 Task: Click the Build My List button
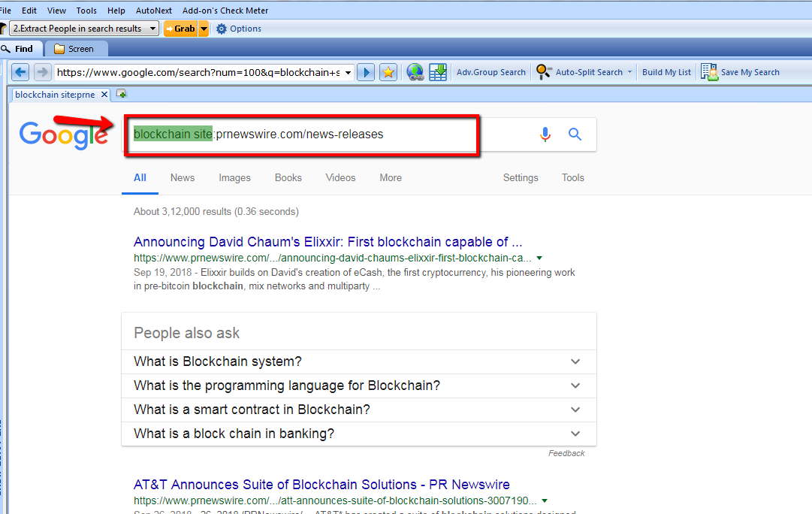pos(666,72)
